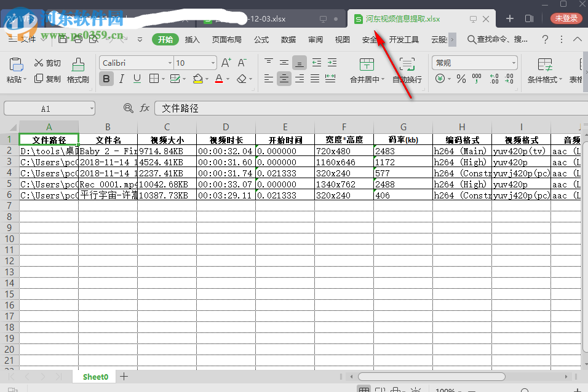
Task: Open the 数据 ribbon tab
Action: click(x=288, y=39)
